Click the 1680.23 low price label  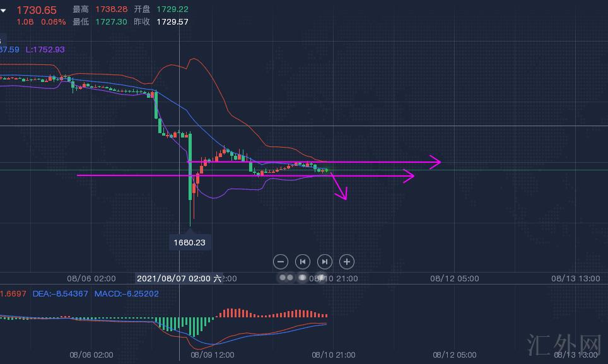[x=190, y=242]
